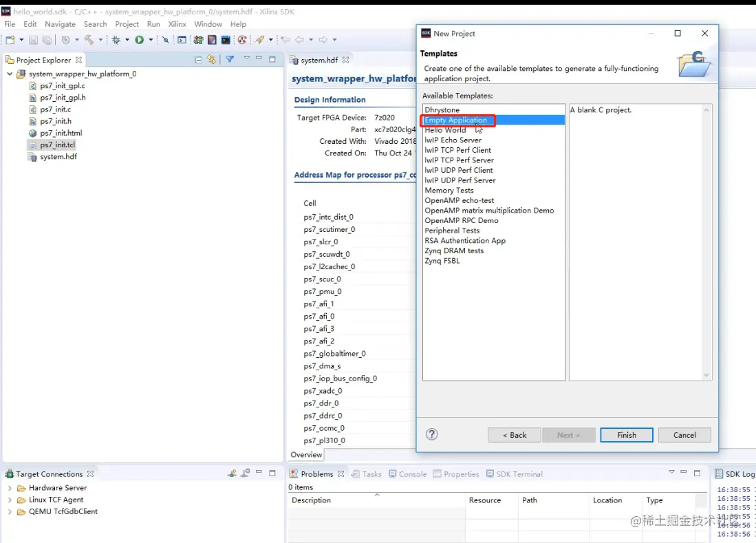Image resolution: width=756 pixels, height=543 pixels.
Task: Click the template description scrollbar
Action: click(x=706, y=242)
